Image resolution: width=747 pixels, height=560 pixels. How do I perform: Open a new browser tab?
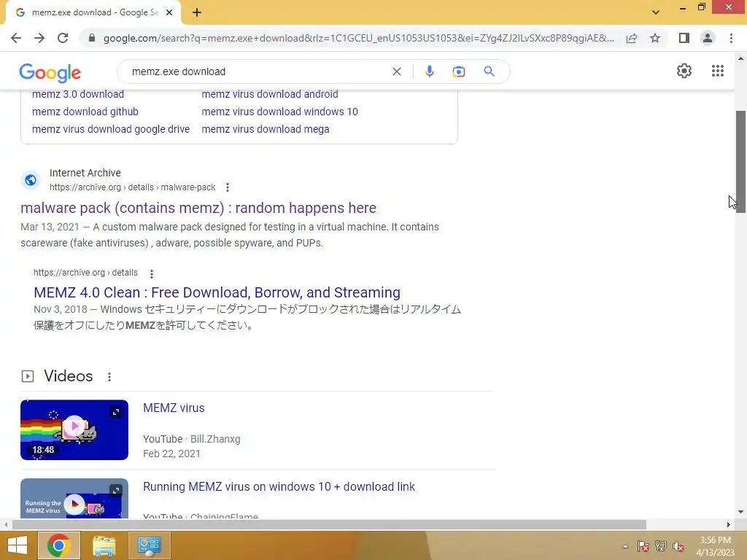(x=197, y=12)
